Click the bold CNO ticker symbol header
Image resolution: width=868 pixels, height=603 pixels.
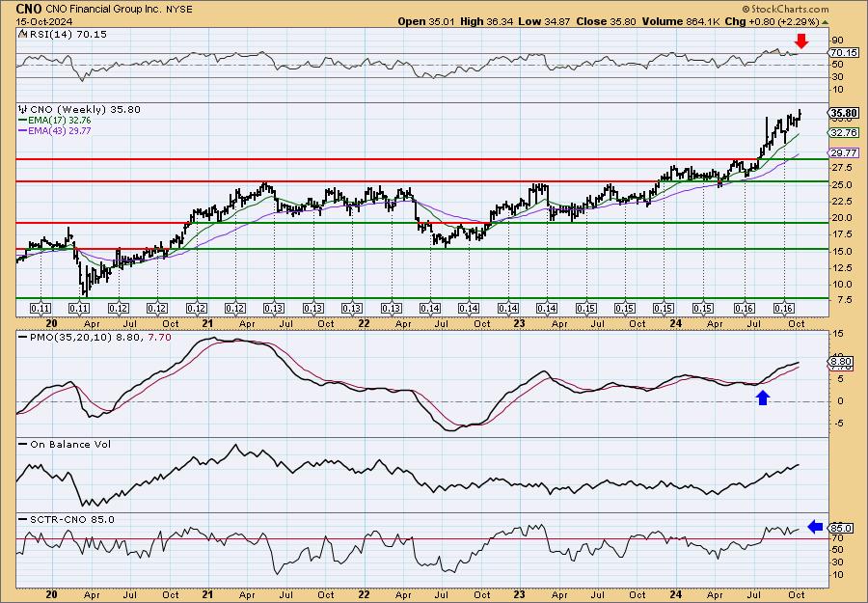(28, 9)
